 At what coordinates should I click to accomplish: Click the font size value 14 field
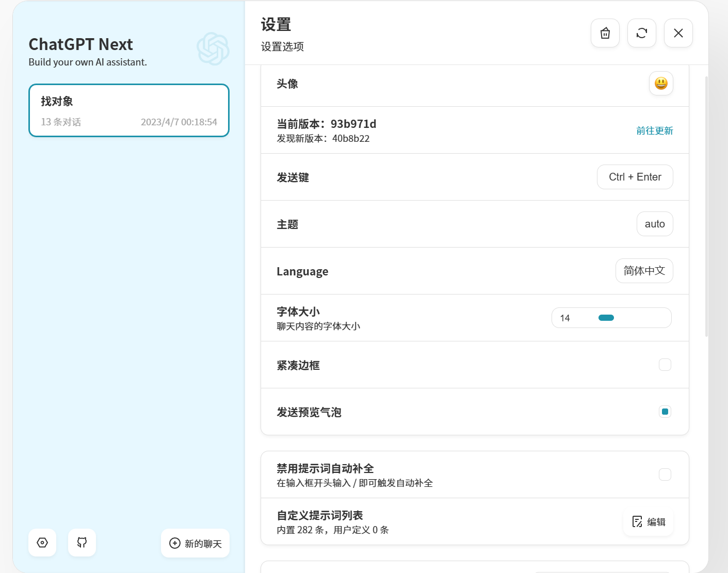pos(565,318)
